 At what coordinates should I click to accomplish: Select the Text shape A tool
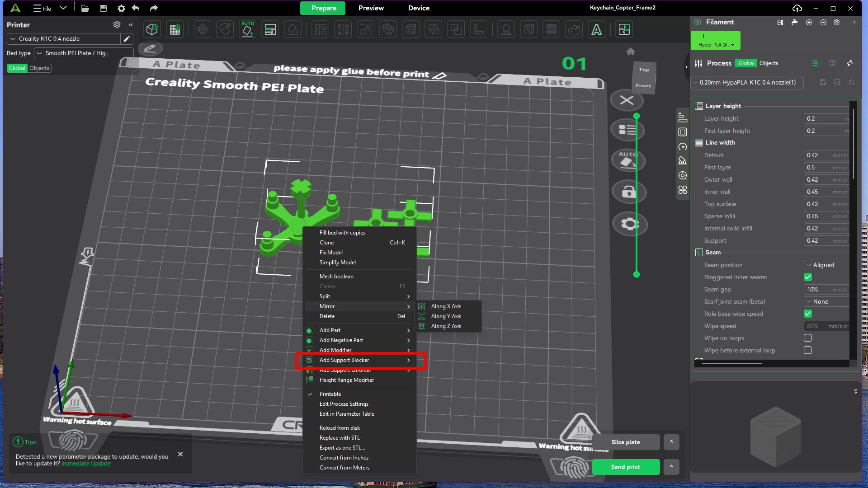point(597,30)
